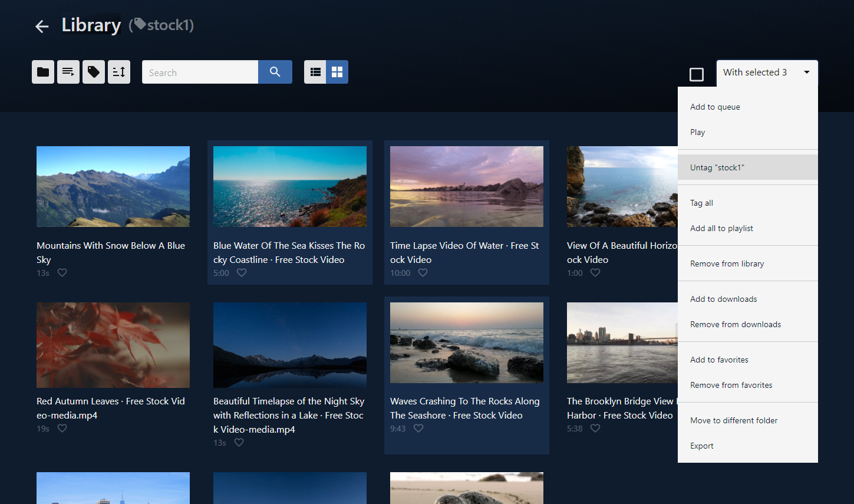Favorite Waves Crashing To The Rocks video
This screenshot has width=854, height=504.
coord(418,429)
